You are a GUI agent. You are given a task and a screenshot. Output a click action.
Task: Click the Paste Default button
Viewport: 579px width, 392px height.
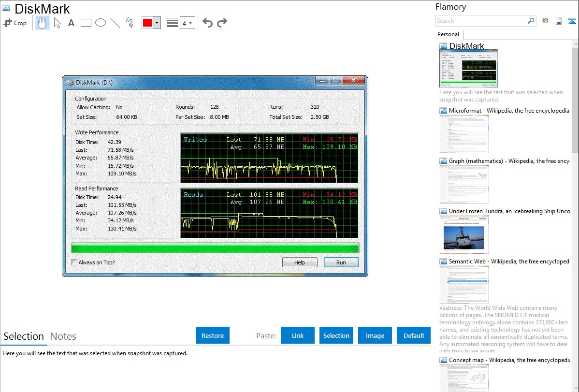coord(414,335)
